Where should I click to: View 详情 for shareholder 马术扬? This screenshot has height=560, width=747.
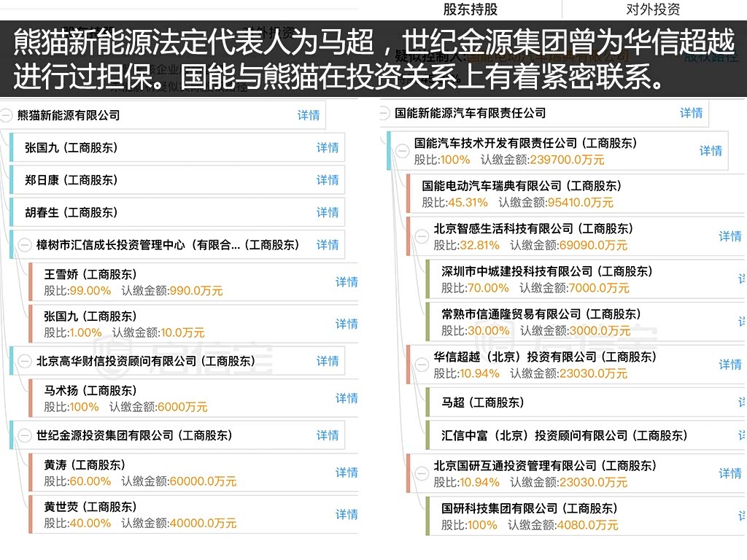tap(346, 398)
